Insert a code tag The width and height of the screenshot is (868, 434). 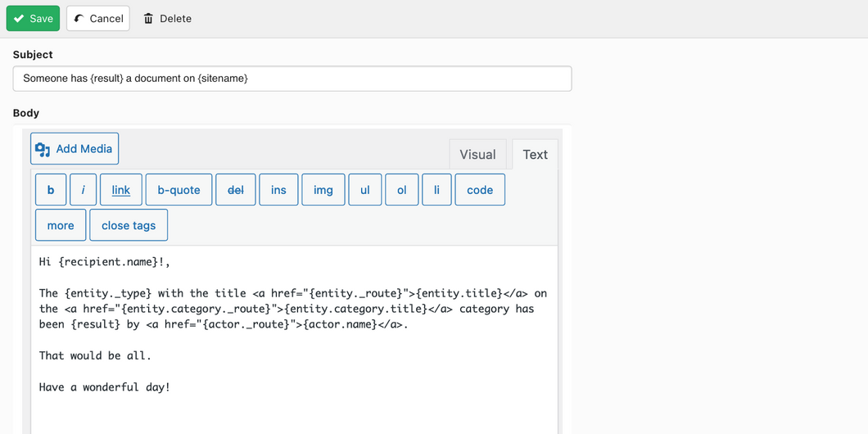click(480, 190)
